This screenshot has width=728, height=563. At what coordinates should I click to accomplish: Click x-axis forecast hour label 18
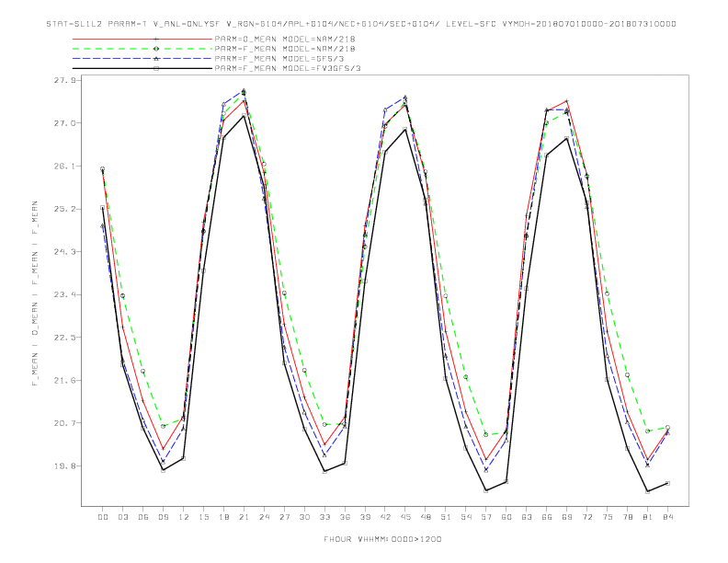tap(223, 517)
